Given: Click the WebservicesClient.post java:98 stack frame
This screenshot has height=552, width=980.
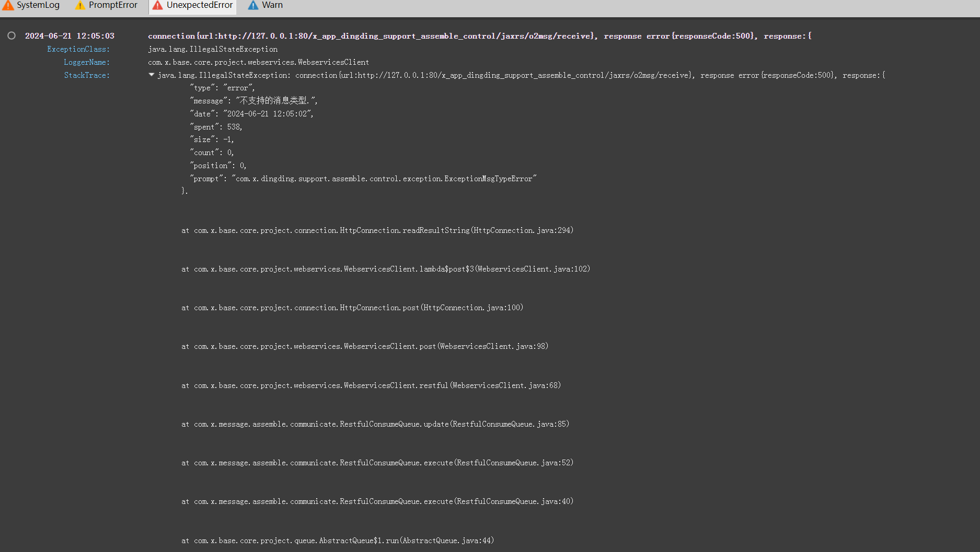Looking at the screenshot, I should [x=365, y=346].
